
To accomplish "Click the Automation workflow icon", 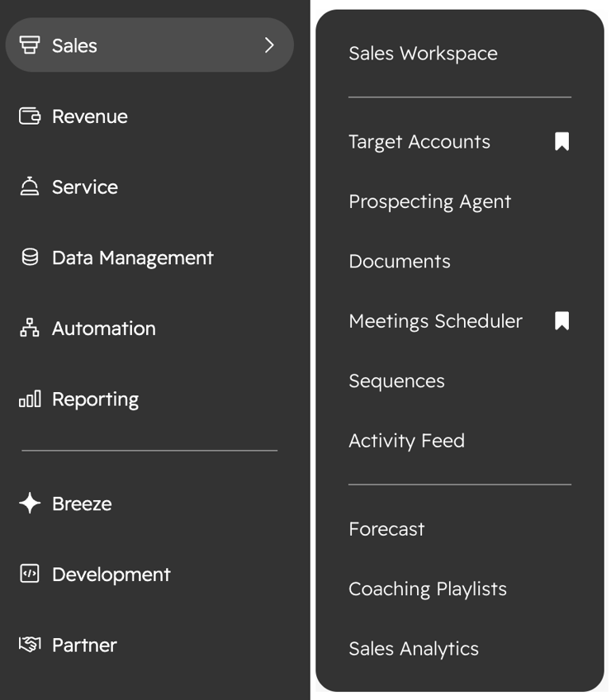I will click(x=30, y=328).
